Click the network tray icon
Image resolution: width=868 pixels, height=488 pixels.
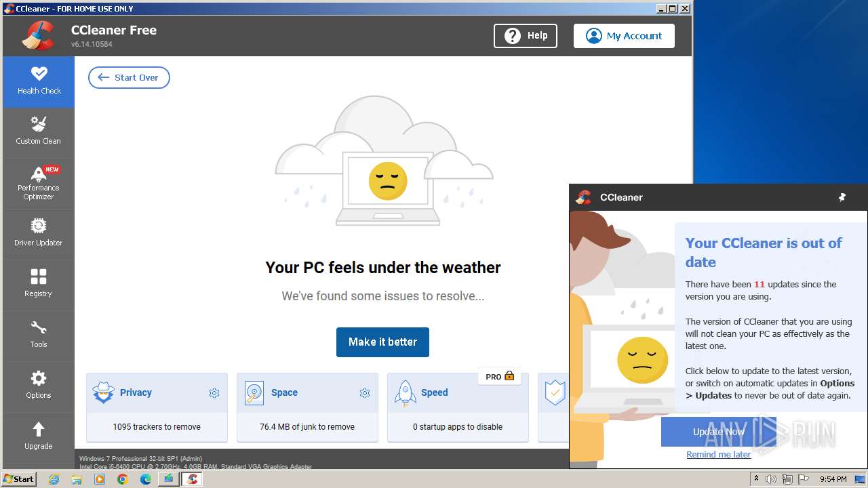pos(787,479)
